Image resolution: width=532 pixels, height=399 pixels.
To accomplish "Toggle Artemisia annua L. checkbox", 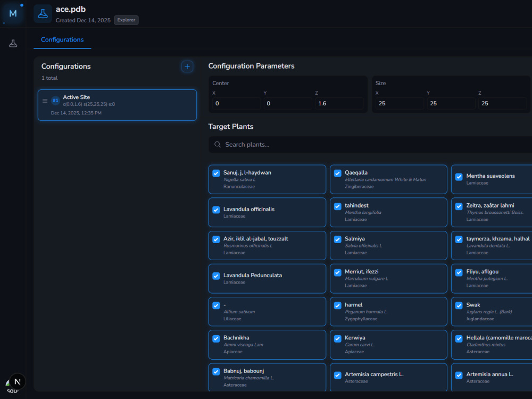I will [x=459, y=375].
